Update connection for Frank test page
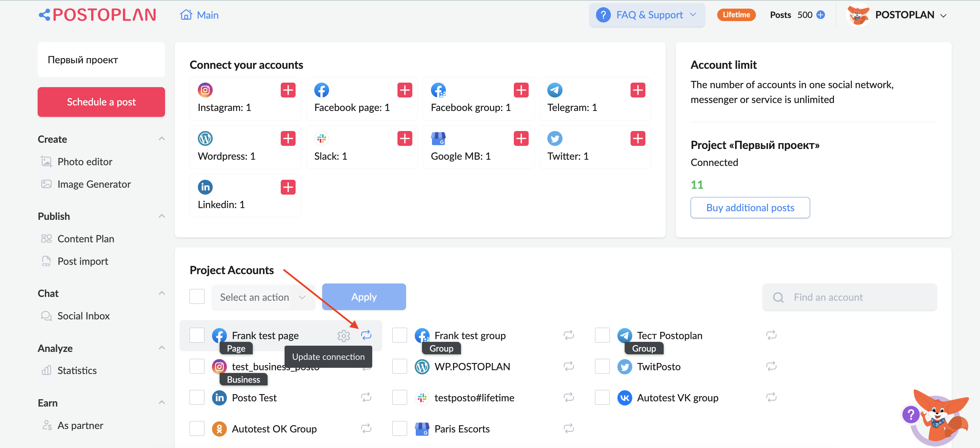 (x=366, y=335)
